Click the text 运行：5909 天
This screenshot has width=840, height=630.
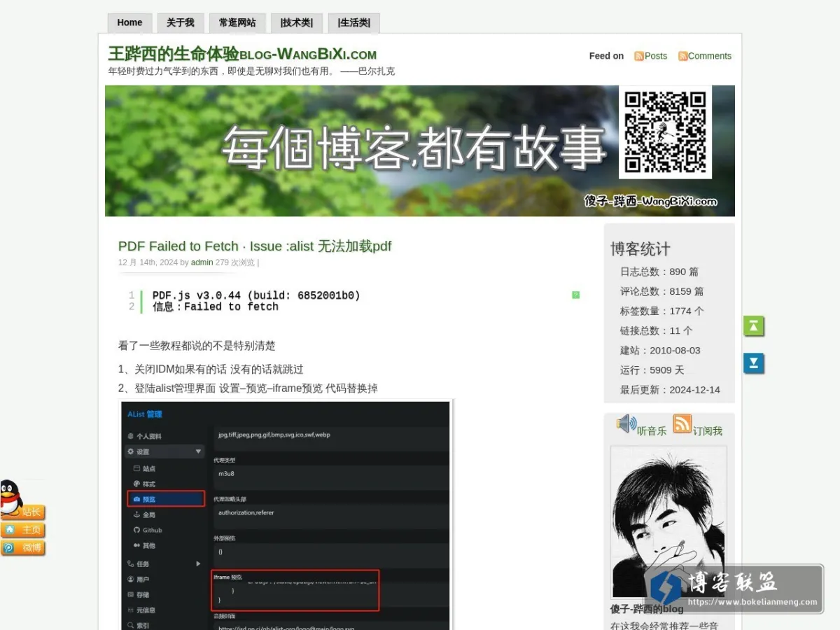pos(652,370)
